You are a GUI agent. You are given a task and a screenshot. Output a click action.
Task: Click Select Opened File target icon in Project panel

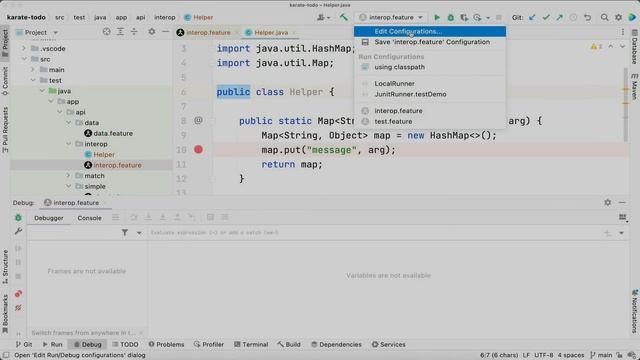107,32
